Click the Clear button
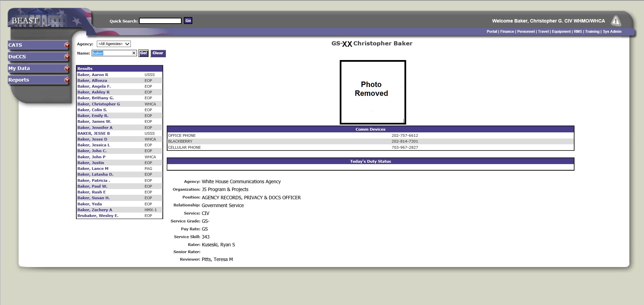Viewport: 644px width, 305px height. coord(158,53)
